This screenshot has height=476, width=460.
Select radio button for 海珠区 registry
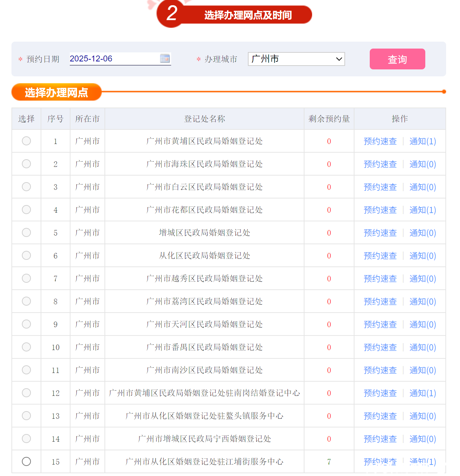pyautogui.click(x=26, y=164)
